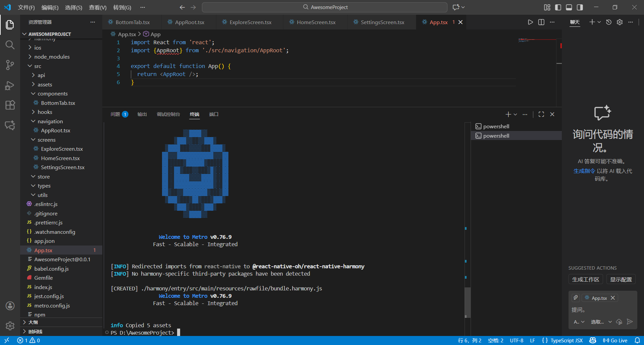Open the Search view in activity bar
Image resolution: width=644 pixels, height=345 pixels.
point(10,45)
